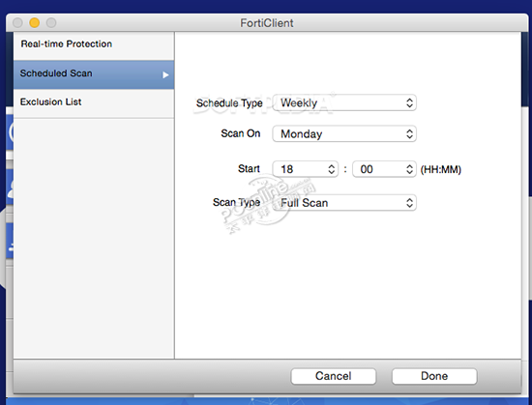Open the Scan On dropdown set to Monday
This screenshot has height=405, width=532.
coord(344,133)
